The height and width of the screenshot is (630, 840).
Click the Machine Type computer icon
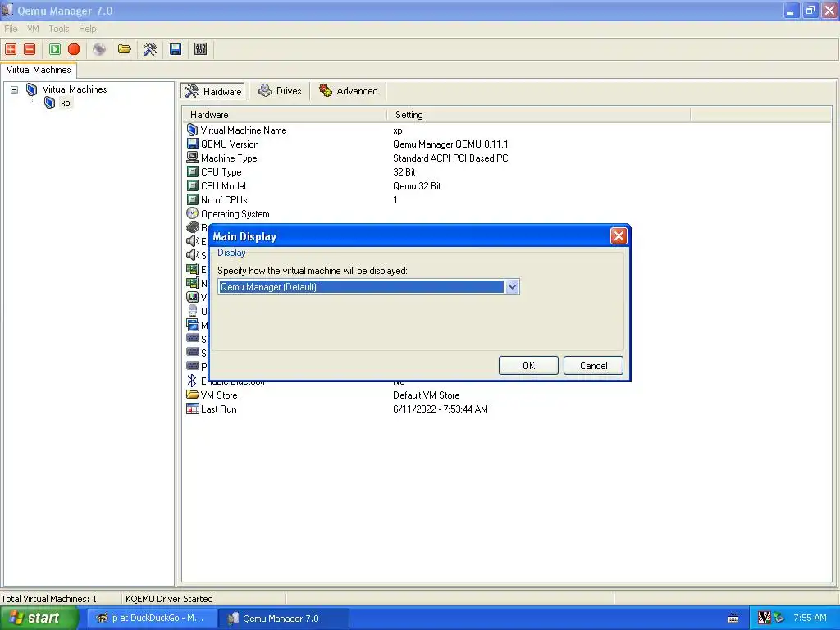coord(192,157)
